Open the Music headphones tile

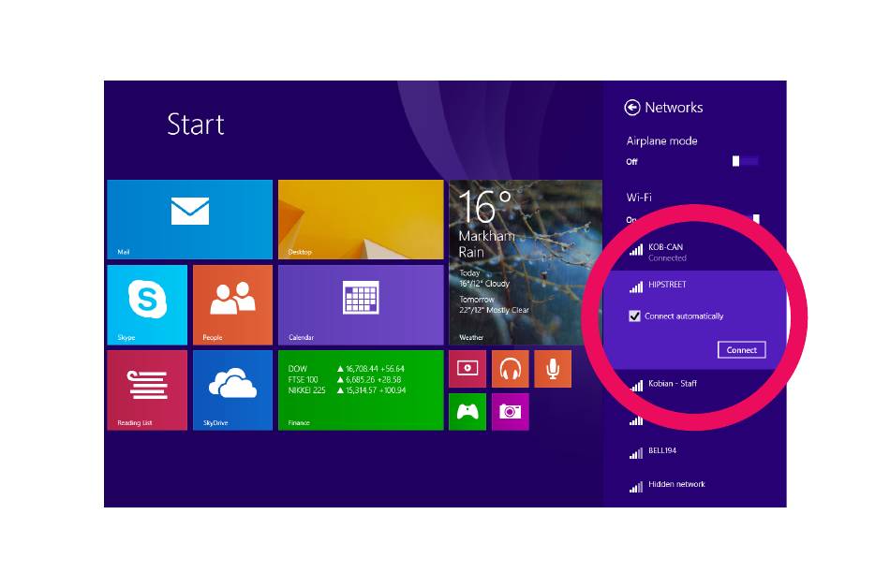click(x=511, y=369)
